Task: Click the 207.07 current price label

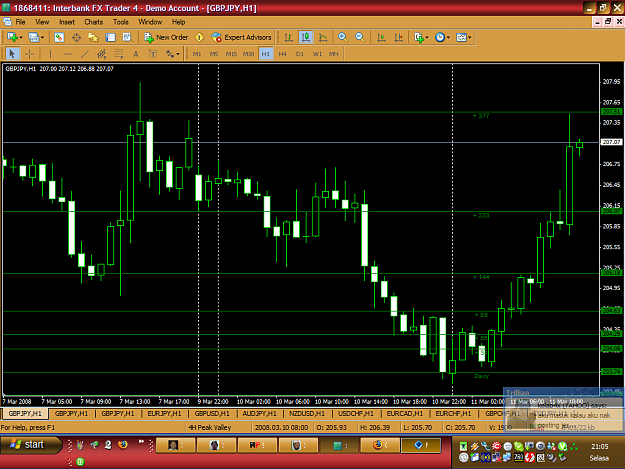Action: coord(611,142)
